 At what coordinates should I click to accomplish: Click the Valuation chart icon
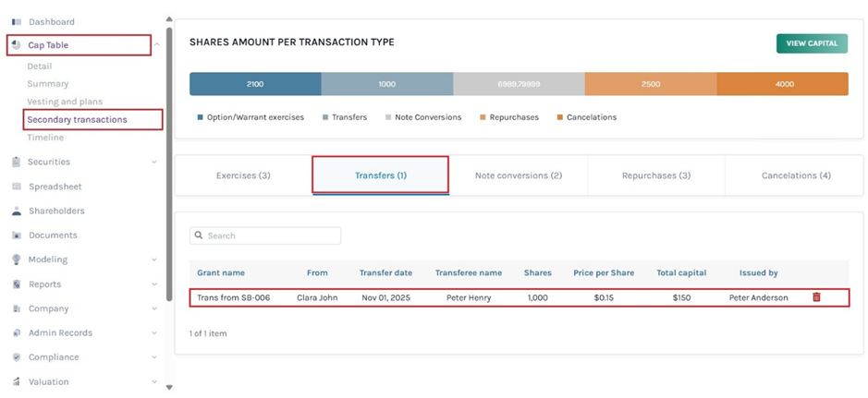(x=16, y=381)
